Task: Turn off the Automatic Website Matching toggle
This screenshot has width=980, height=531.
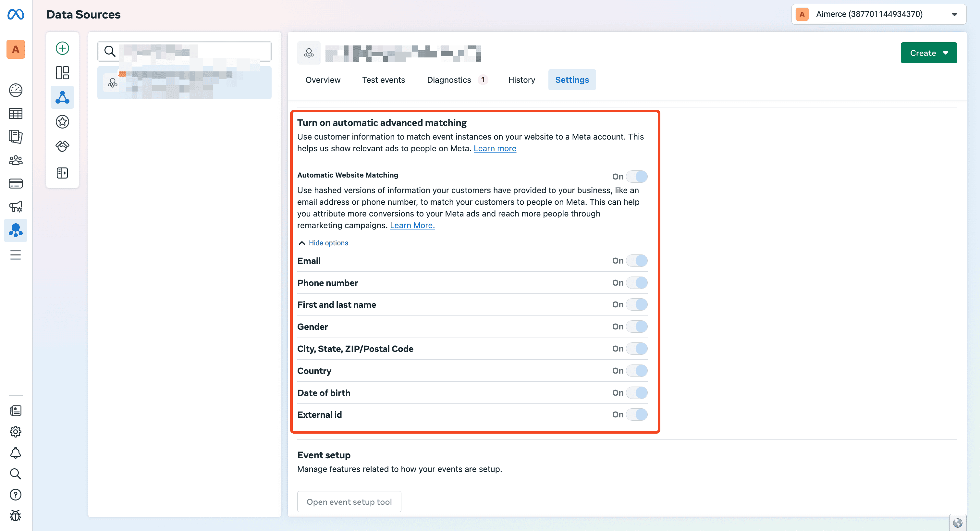Action: tap(636, 177)
